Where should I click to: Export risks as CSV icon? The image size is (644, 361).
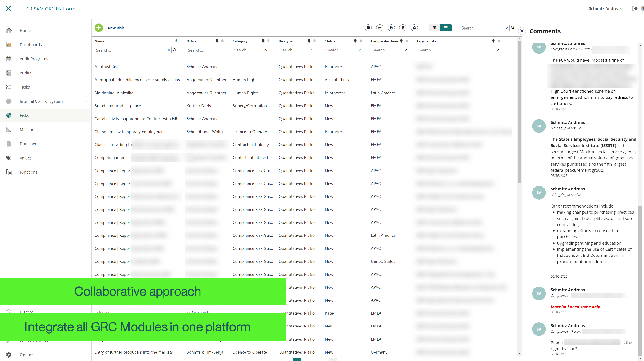coord(403,28)
